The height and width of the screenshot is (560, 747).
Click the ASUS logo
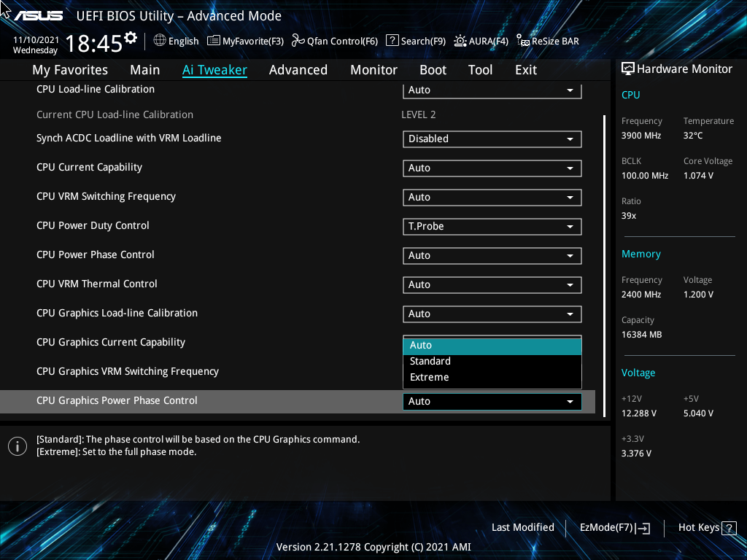point(38,16)
